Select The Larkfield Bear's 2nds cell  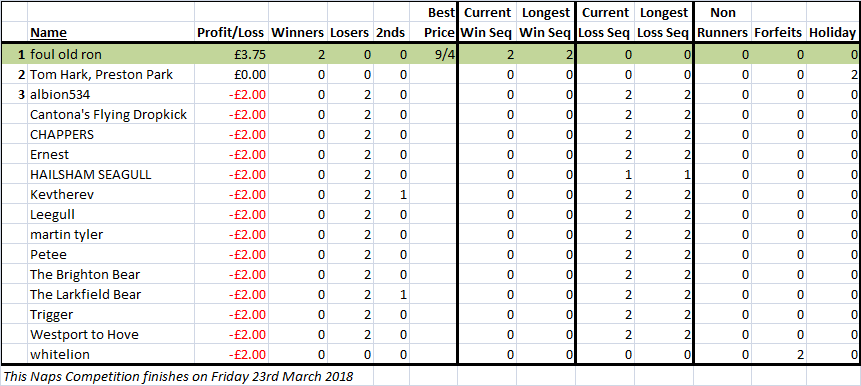[x=390, y=294]
